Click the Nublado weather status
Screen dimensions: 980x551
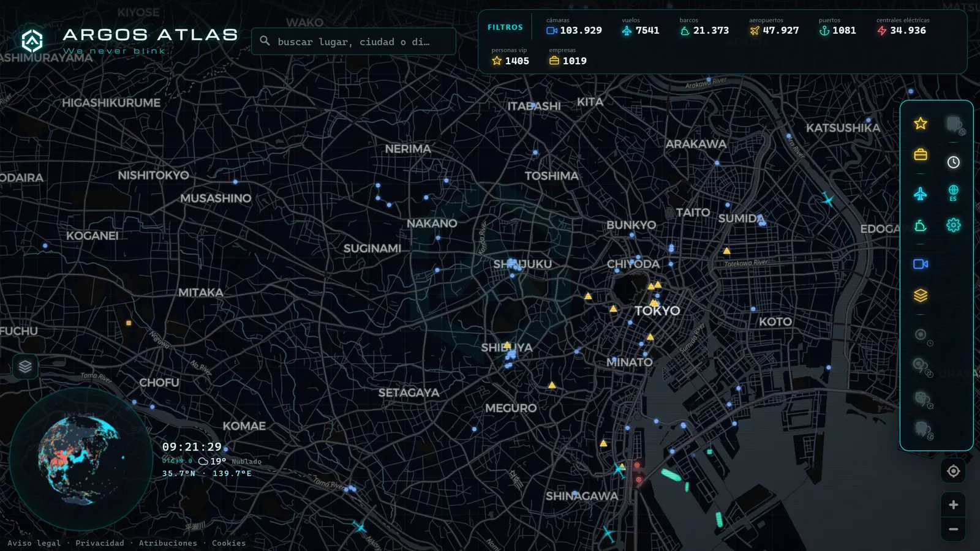(x=246, y=462)
